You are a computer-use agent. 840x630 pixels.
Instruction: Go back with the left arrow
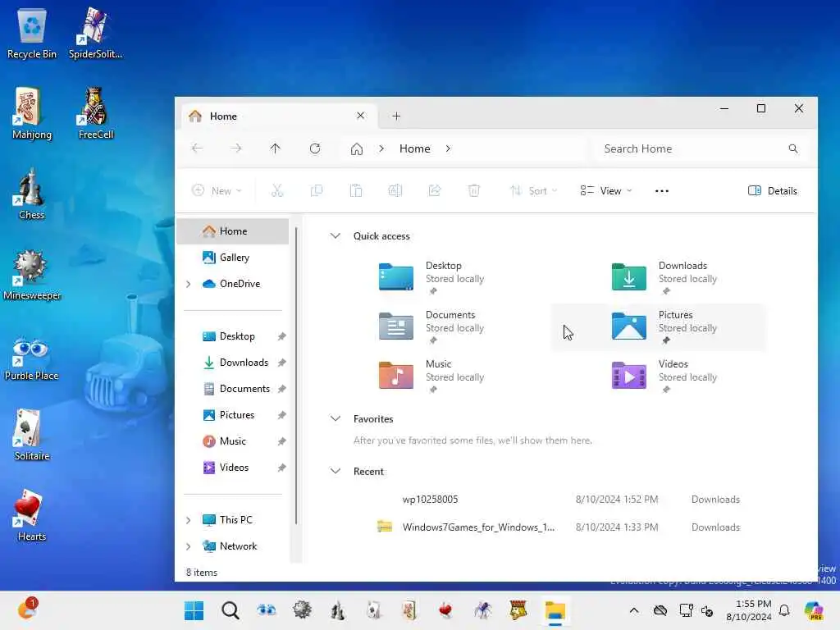197,148
